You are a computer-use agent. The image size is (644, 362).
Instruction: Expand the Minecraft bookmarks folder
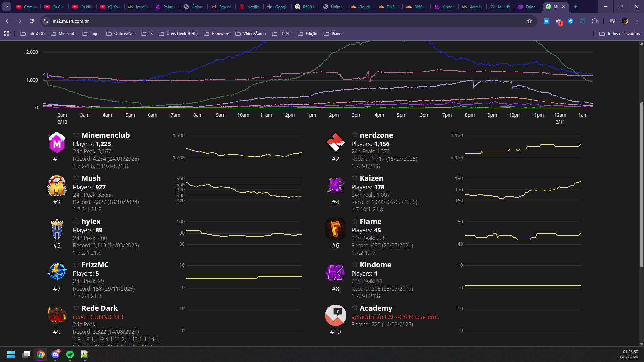point(63,34)
